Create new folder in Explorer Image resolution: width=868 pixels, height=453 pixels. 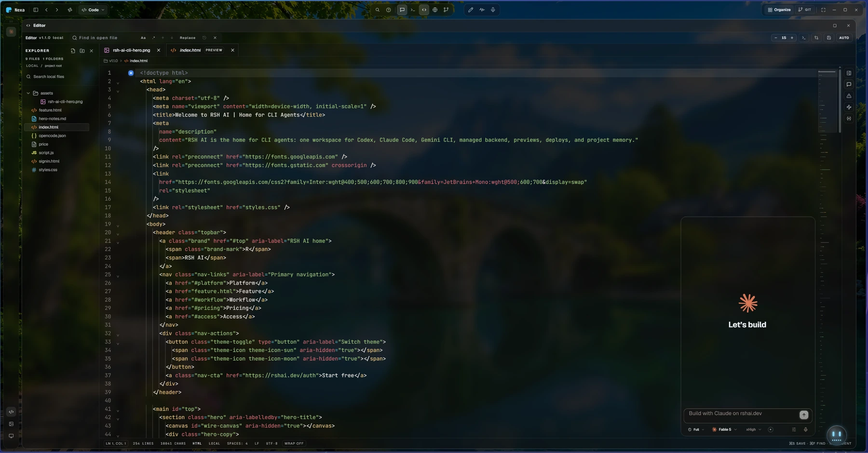coord(82,51)
